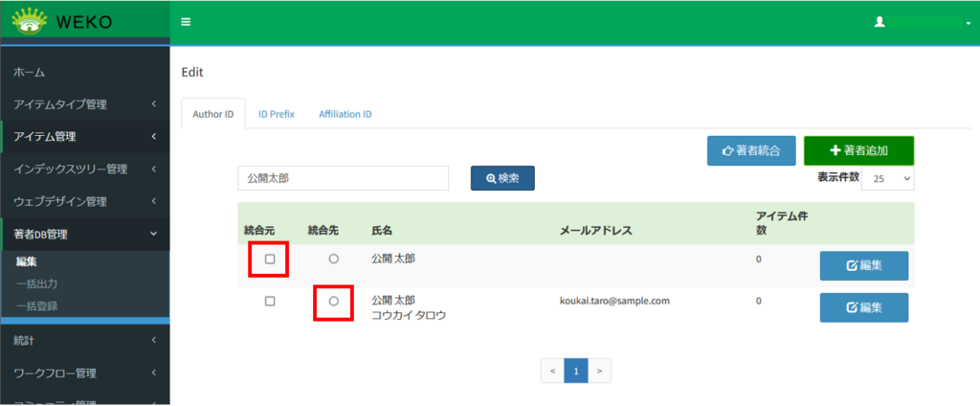Switch to the Affiliation ID tab
Viewport: 980px width, 406px height.
[x=345, y=114]
